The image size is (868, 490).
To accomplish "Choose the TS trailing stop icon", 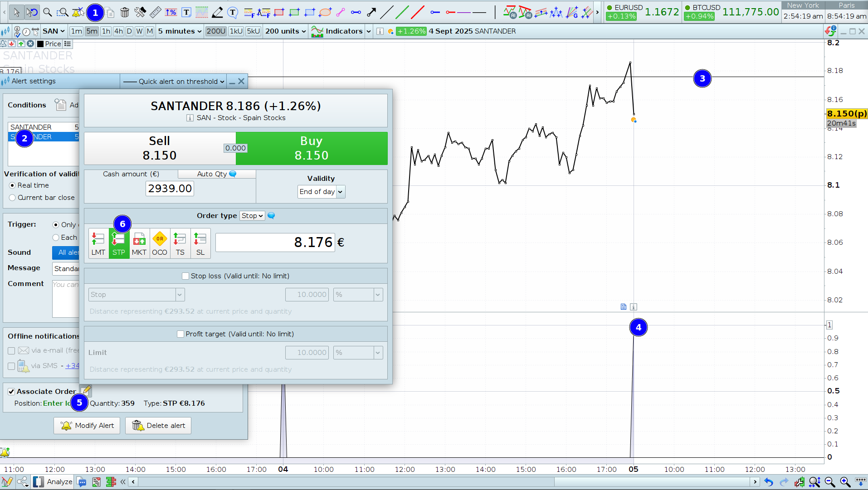I will [180, 243].
